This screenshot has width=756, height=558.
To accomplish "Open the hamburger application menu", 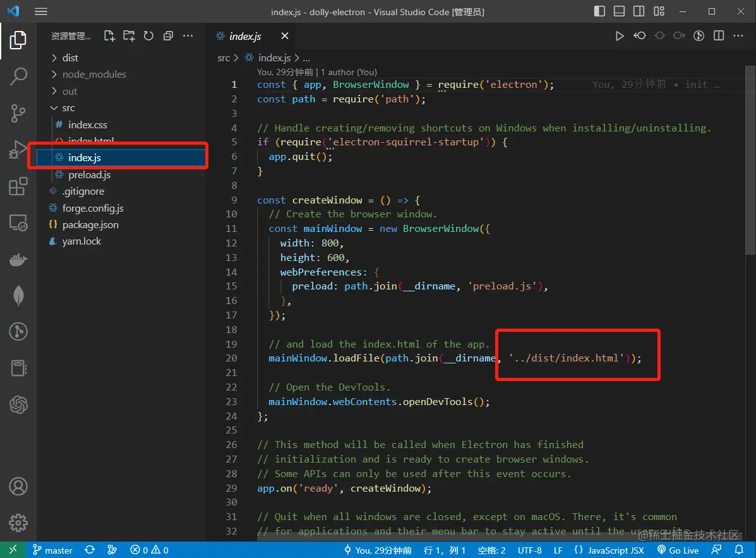I will point(41,11).
